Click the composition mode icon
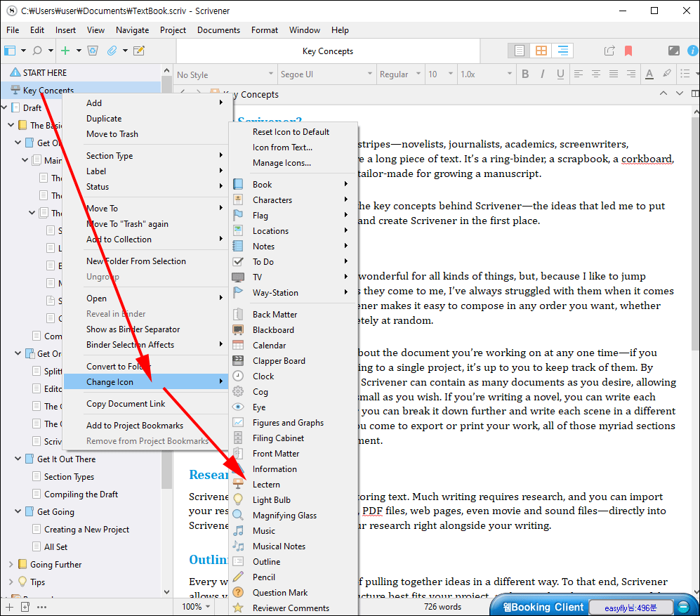700x616 pixels. (x=673, y=51)
